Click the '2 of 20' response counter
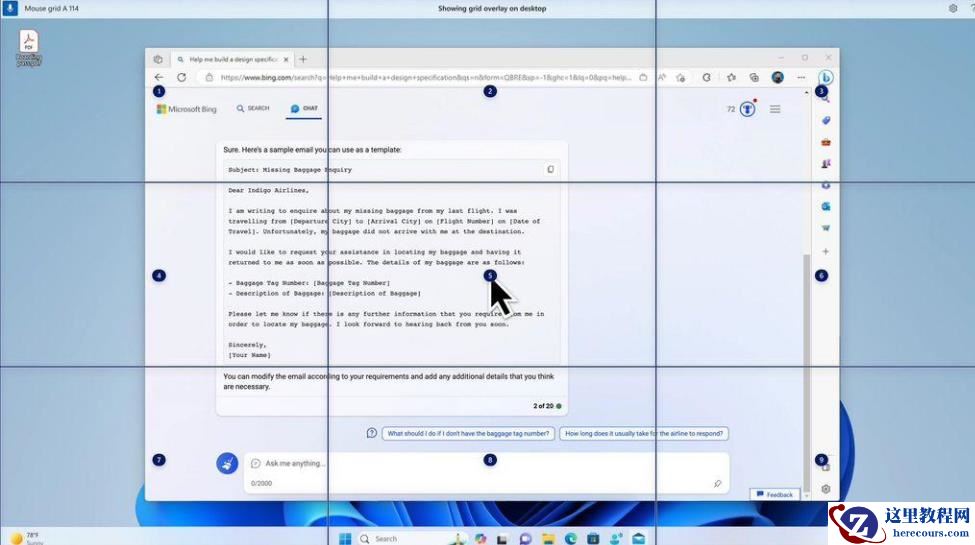The height and width of the screenshot is (545, 975). 543,406
